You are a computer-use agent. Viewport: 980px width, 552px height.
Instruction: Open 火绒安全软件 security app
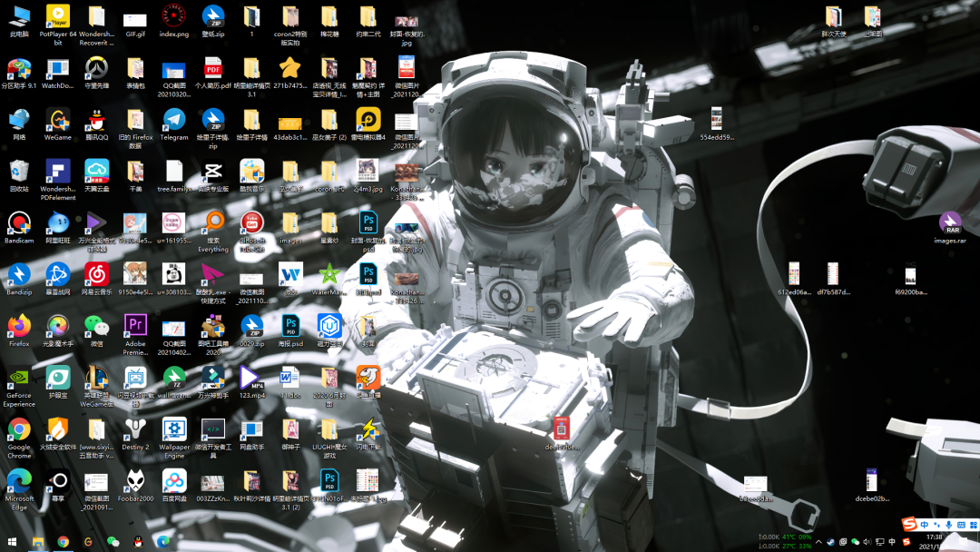pyautogui.click(x=57, y=434)
